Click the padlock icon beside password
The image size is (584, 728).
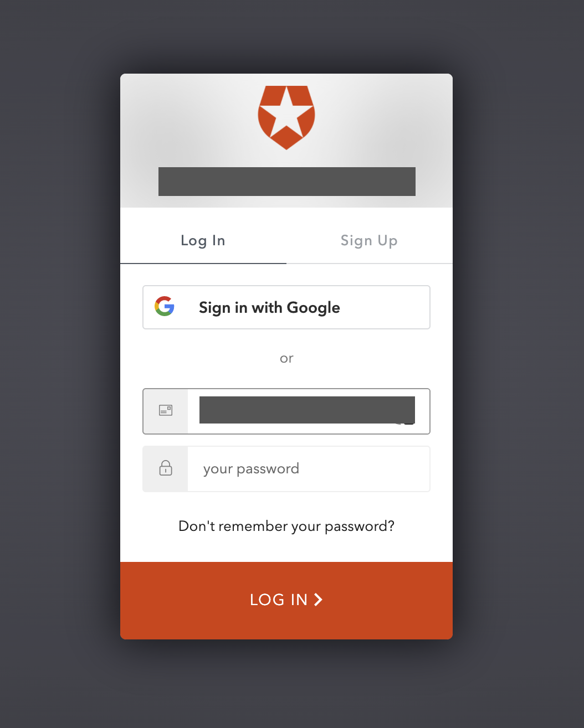[x=166, y=468]
